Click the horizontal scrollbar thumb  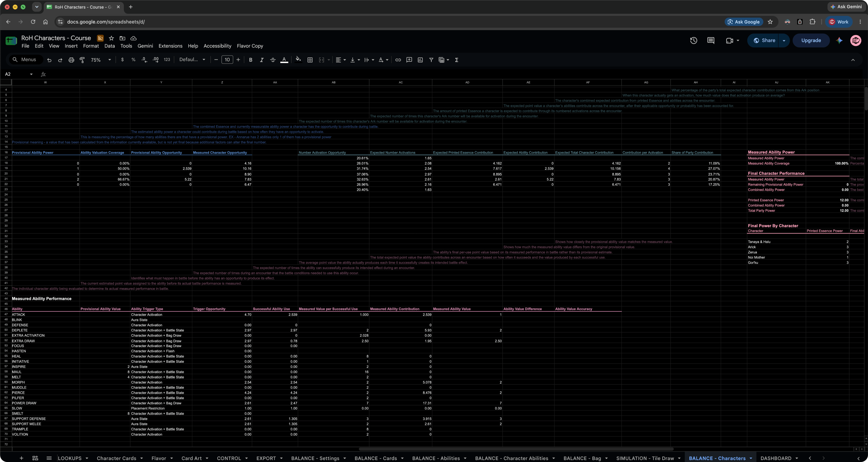[516, 449]
